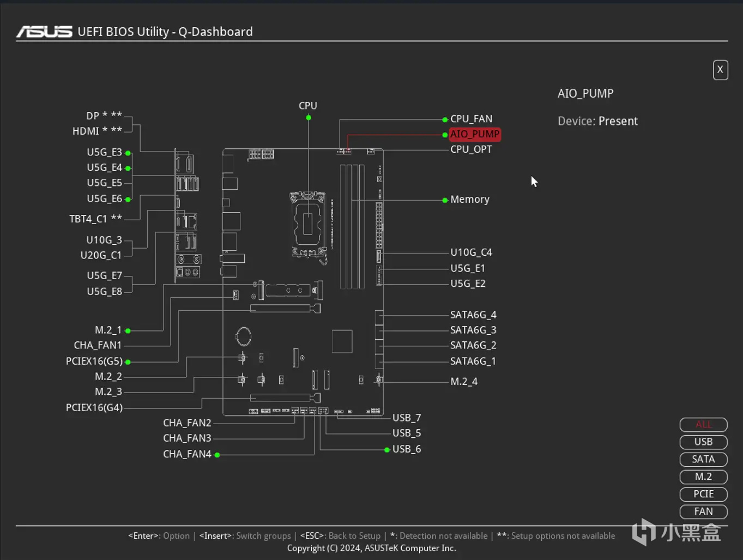Close the Q-Dashboard with X button

pos(720,70)
